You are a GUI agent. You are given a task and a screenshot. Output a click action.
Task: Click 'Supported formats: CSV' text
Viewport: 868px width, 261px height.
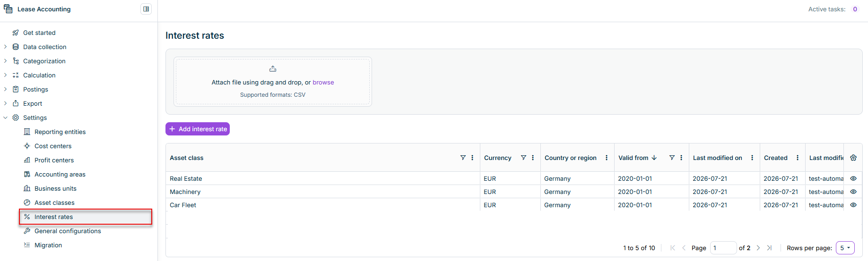pos(273,95)
